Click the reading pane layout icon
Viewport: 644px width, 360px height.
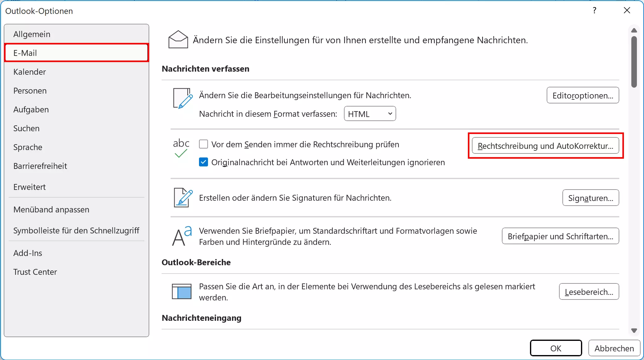[x=182, y=291]
